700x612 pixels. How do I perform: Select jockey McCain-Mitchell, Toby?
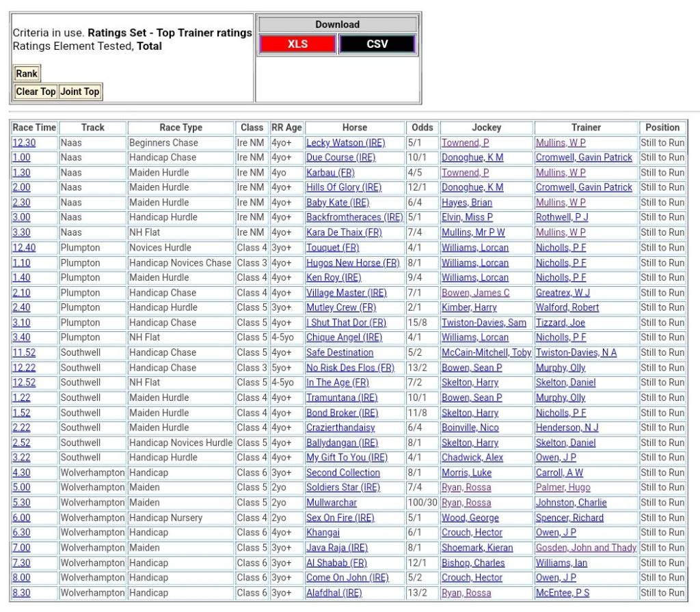tap(486, 352)
